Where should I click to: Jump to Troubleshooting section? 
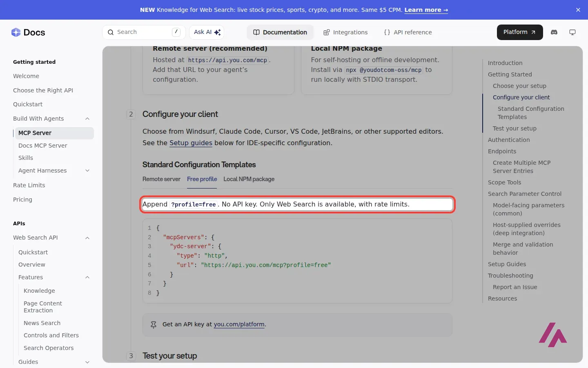[x=510, y=276]
